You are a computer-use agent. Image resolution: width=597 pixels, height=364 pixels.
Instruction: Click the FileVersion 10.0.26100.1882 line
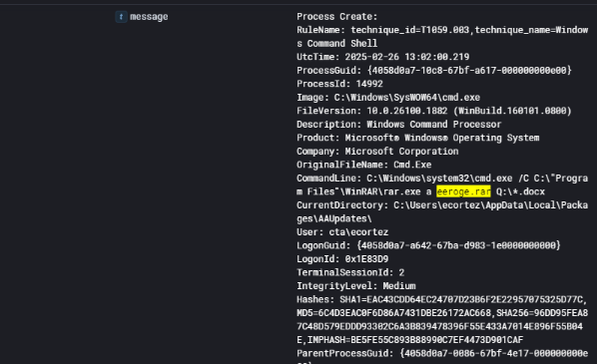434,111
